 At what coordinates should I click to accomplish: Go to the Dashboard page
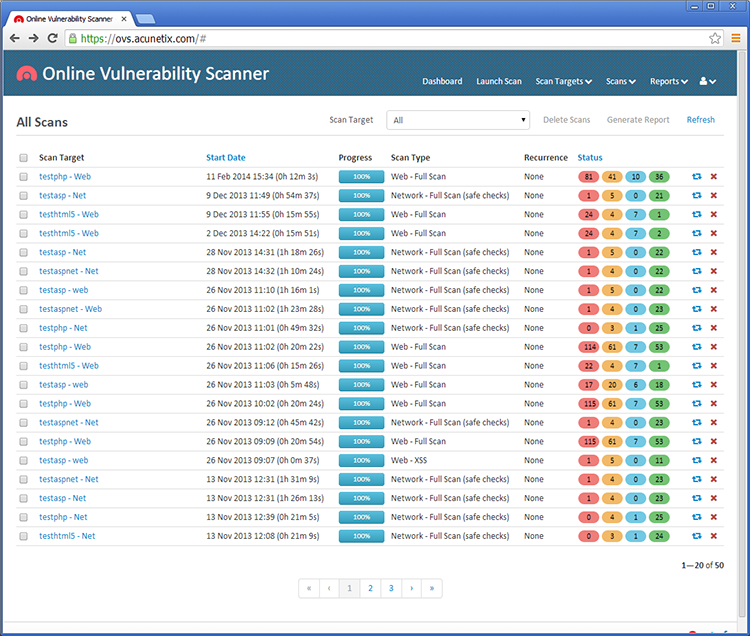pyautogui.click(x=442, y=81)
